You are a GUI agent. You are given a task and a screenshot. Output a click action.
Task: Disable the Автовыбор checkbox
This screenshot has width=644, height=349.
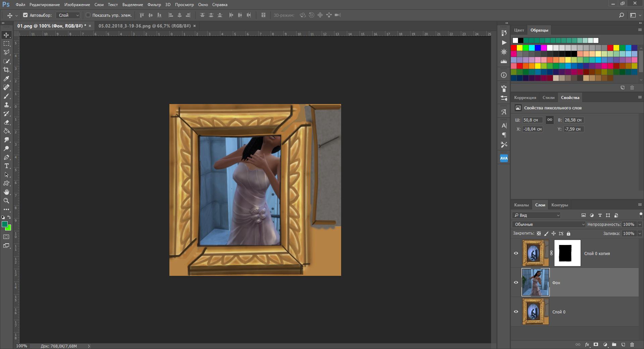click(25, 15)
